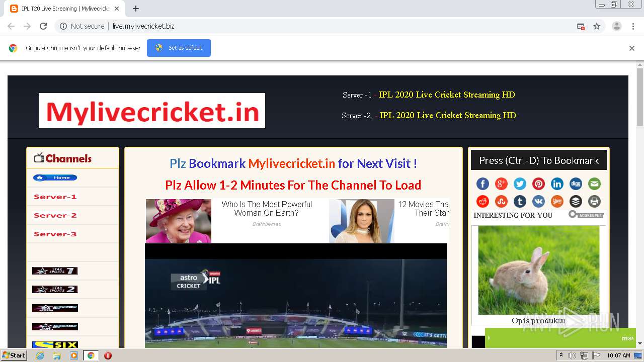This screenshot has height=362, width=644.
Task: Share via green email icon
Action: pos(594,184)
